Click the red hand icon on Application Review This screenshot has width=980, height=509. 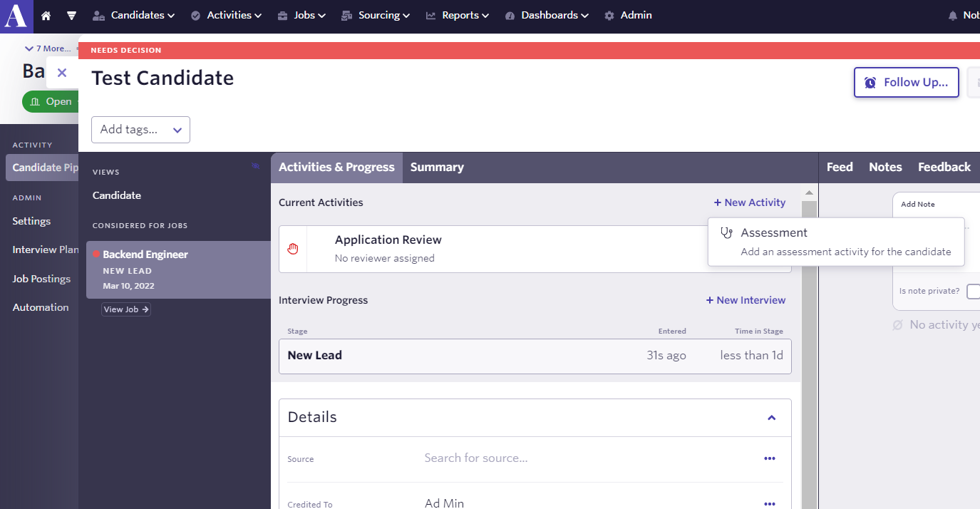pyautogui.click(x=293, y=249)
